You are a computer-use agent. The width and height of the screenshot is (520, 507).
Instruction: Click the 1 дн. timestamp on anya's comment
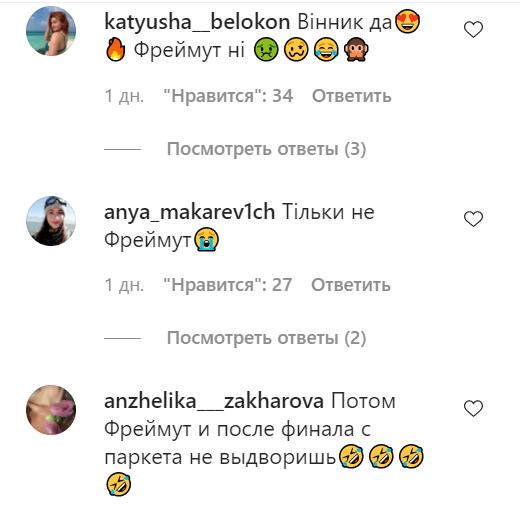[x=124, y=285]
